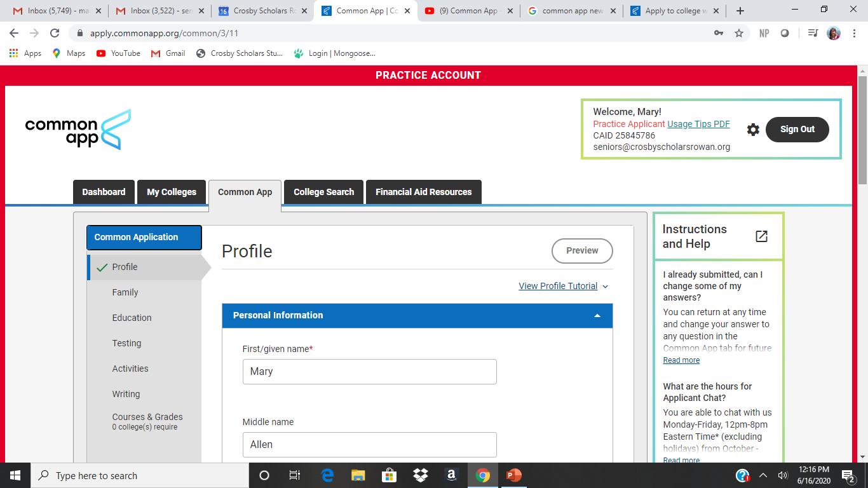Click the NP extension icon

pyautogui.click(x=764, y=33)
